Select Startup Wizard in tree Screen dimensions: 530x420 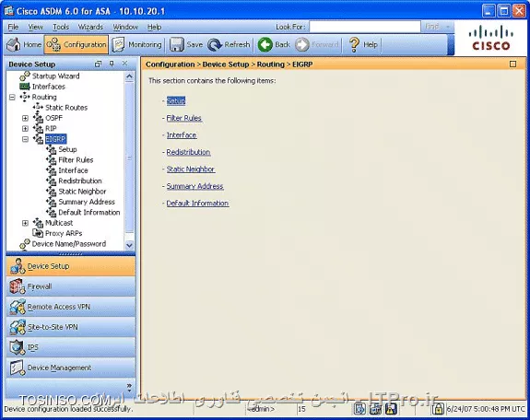coord(55,76)
